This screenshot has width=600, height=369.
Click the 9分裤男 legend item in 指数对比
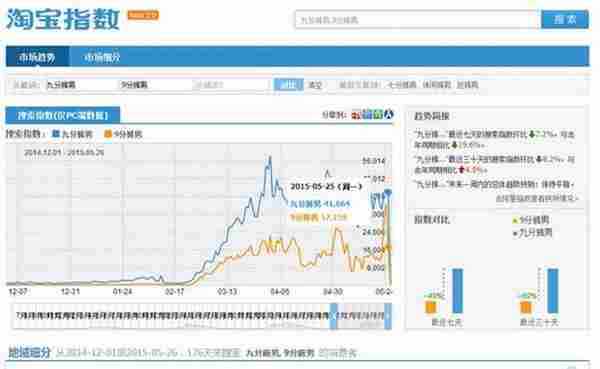pos(531,220)
